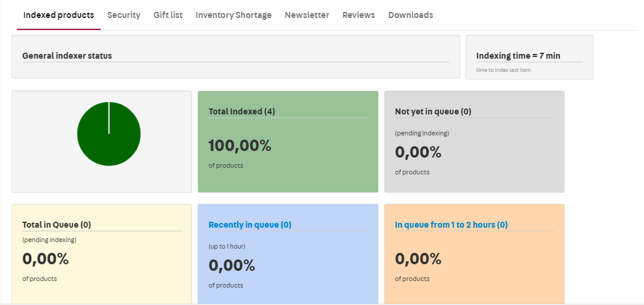
Task: Go to the Inventory Shortage tab
Action: pos(233,15)
